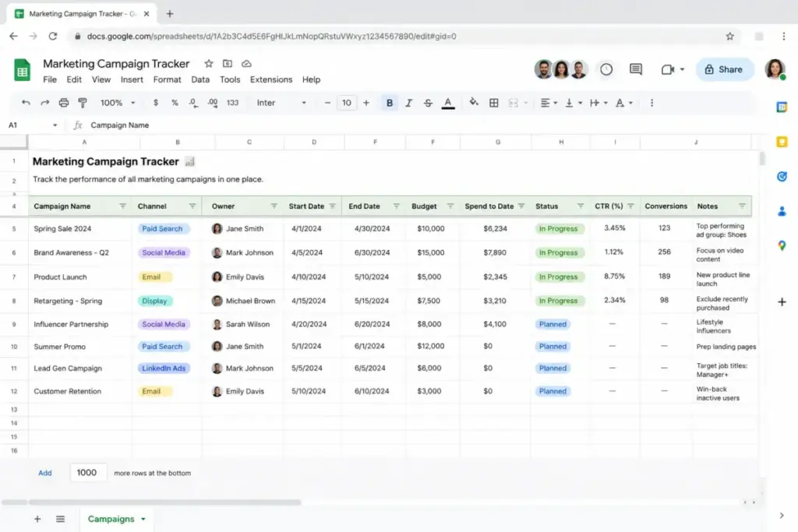This screenshot has height=532, width=798.
Task: Open text rotation dropdown
Action: (624, 103)
